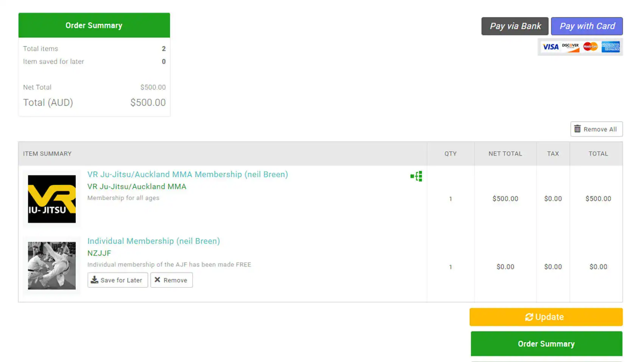Click the trash icon in Remove All
Image resolution: width=644 pixels, height=362 pixels.
(577, 129)
